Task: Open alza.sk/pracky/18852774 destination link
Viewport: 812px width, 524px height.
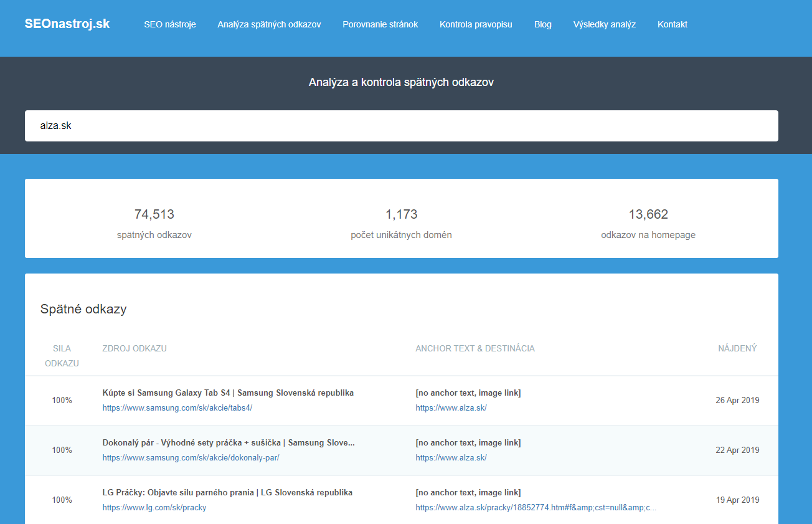Action: (x=536, y=507)
